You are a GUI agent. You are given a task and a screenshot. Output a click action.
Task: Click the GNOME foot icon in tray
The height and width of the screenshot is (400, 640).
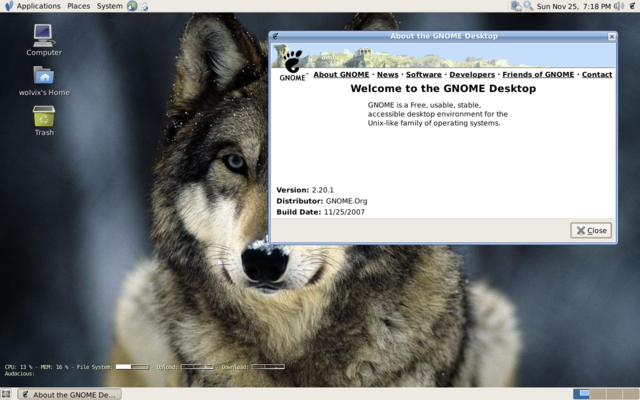click(x=633, y=6)
